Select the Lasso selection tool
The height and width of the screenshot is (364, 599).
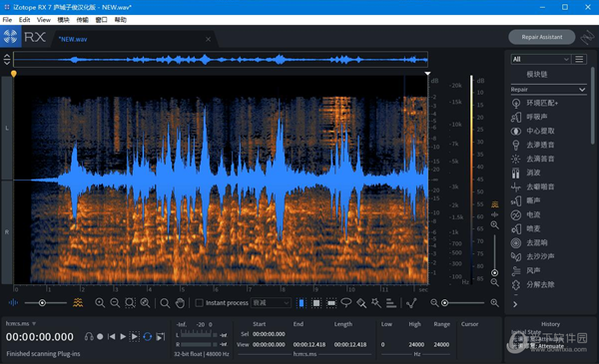(346, 303)
